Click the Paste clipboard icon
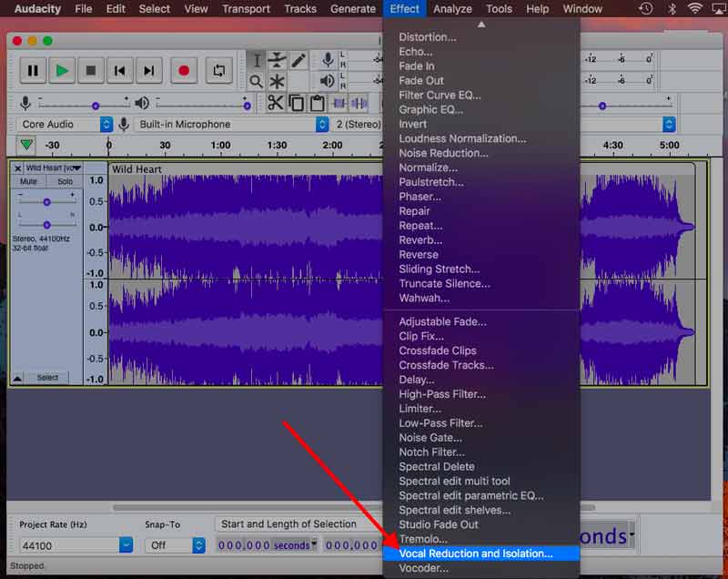 (x=317, y=103)
